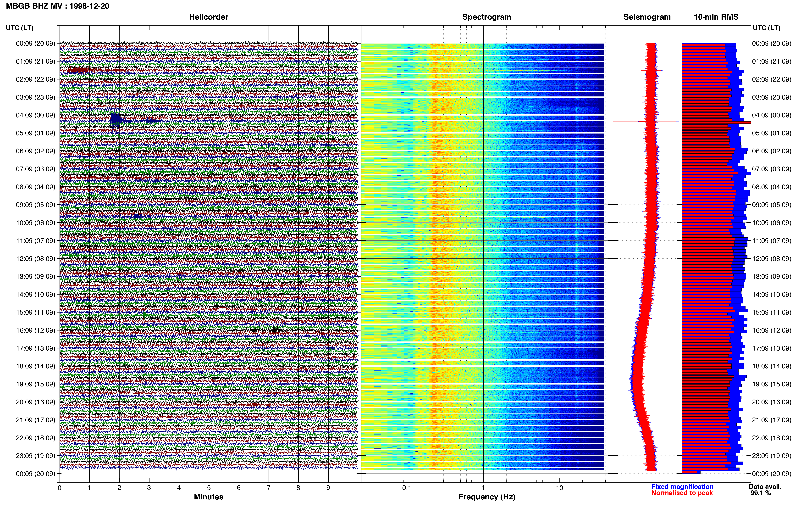Click left time label '14:09 (10:09)'
812x508 pixels.
pyautogui.click(x=36, y=294)
